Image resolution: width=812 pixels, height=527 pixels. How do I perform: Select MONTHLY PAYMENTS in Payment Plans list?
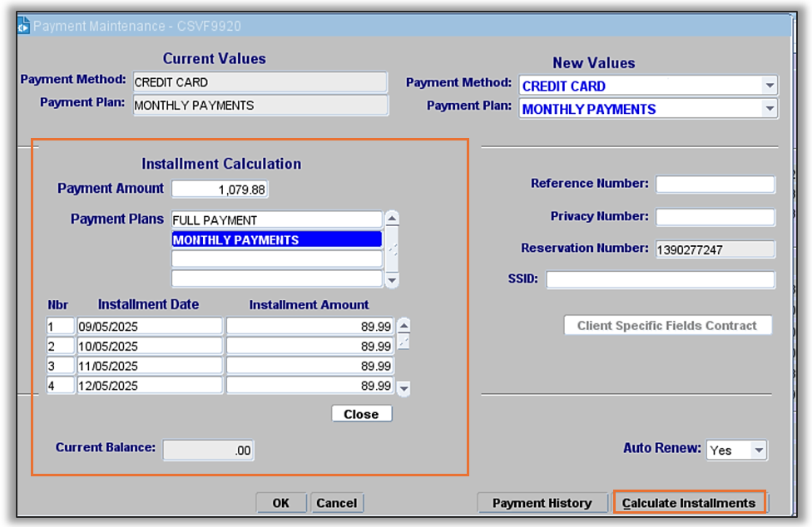coord(276,239)
